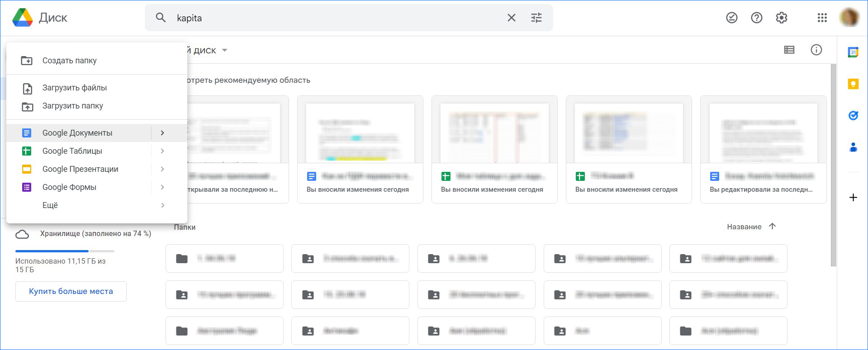Image resolution: width=868 pixels, height=350 pixels.
Task: Open the fifth suggested document card
Action: coord(763,149)
